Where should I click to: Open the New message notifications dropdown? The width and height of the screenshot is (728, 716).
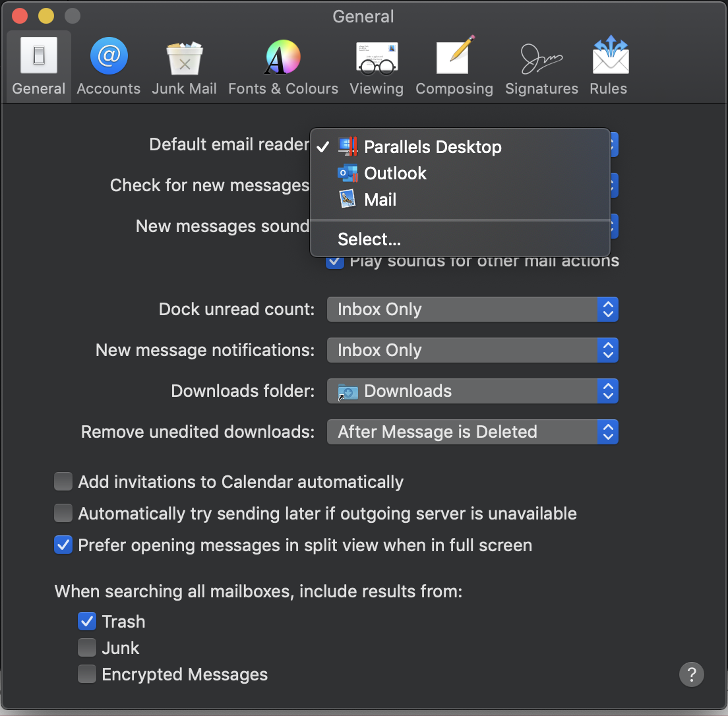(472, 350)
